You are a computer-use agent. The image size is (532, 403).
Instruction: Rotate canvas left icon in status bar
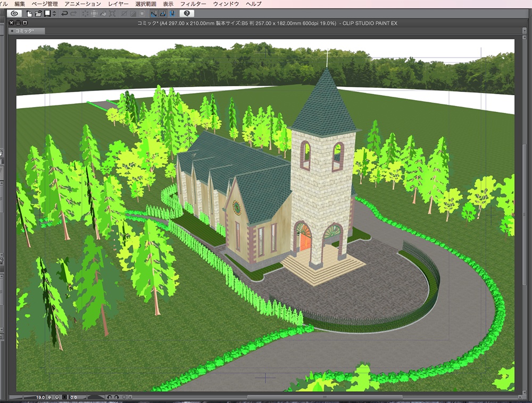coord(110,397)
